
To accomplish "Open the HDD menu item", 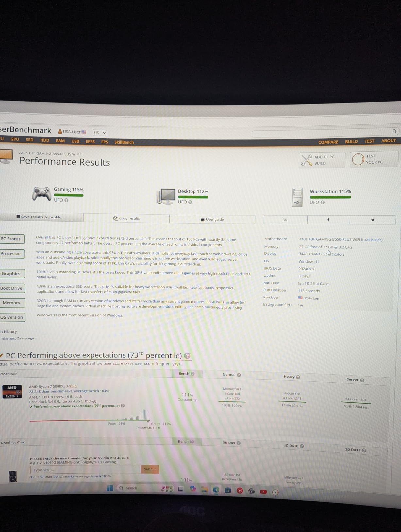I will pyautogui.click(x=44, y=140).
